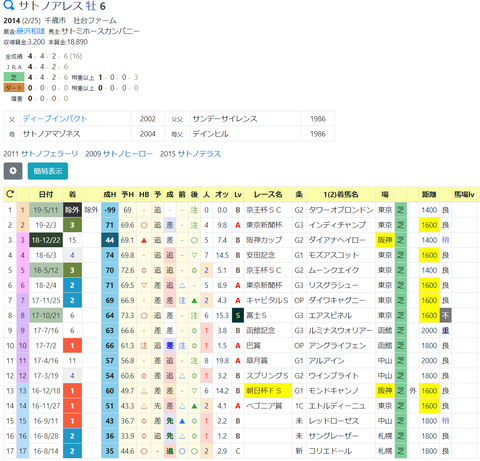Click winner name サングレーザー
Viewport: 480px width, 461px height.
333,436
